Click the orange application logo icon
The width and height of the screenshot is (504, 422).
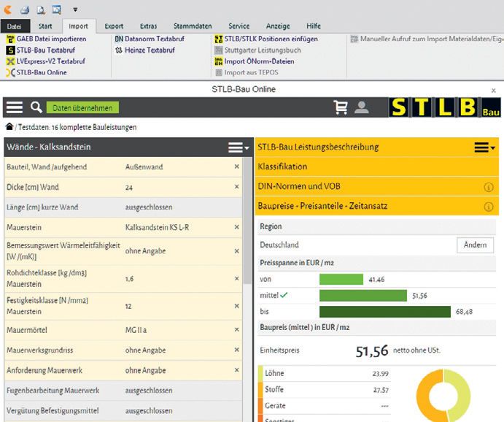coord(7,9)
